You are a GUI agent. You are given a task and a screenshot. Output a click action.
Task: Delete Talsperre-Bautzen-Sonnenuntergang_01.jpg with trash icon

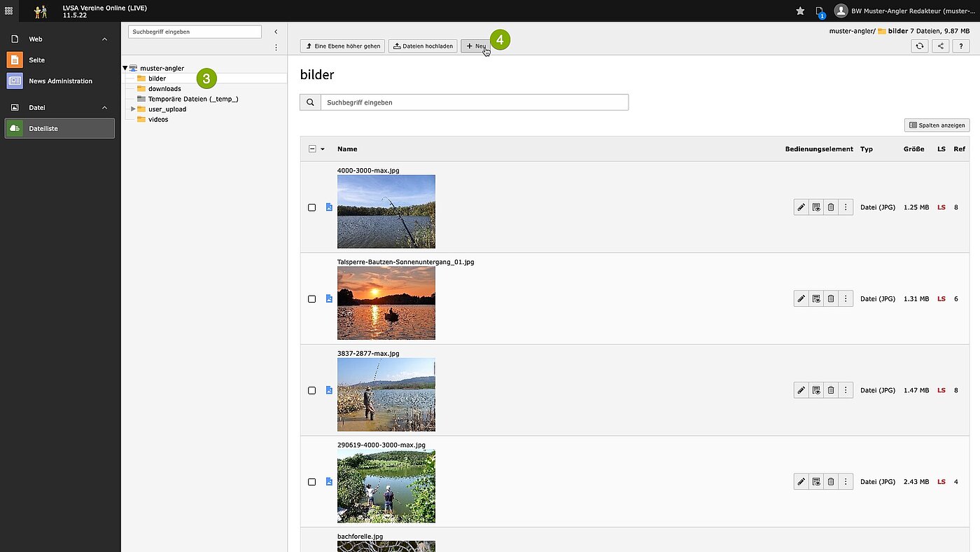pos(831,299)
